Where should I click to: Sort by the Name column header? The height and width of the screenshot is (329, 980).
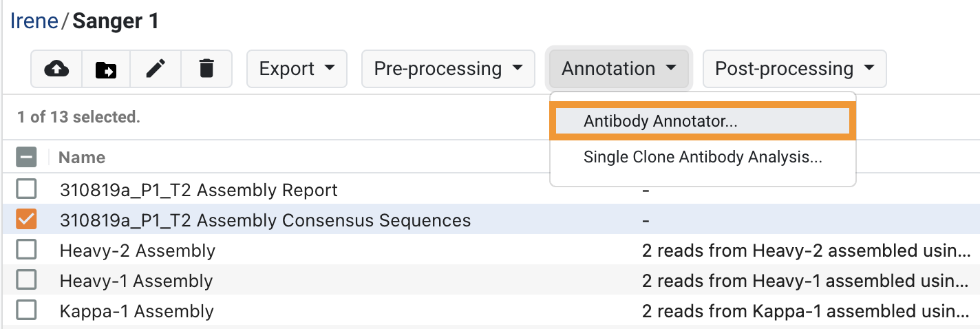(82, 158)
